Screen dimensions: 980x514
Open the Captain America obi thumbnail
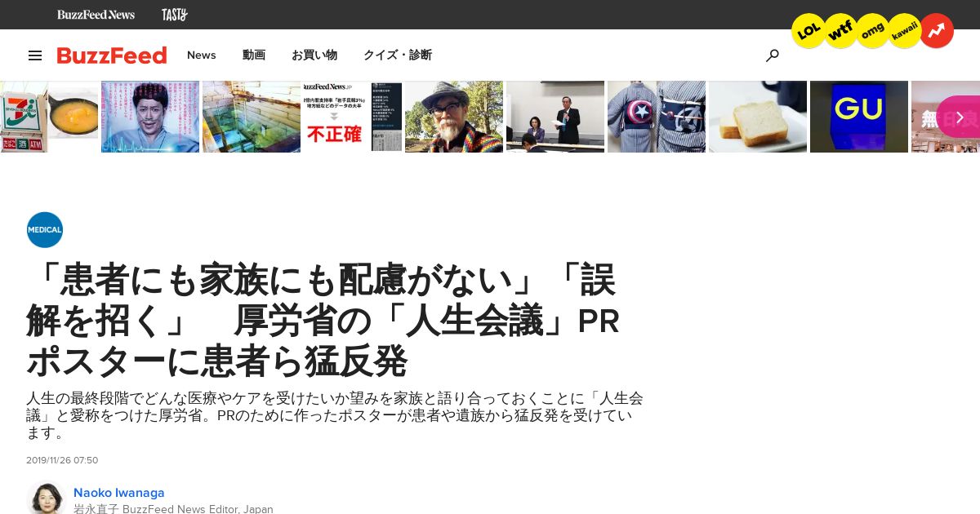(x=657, y=117)
